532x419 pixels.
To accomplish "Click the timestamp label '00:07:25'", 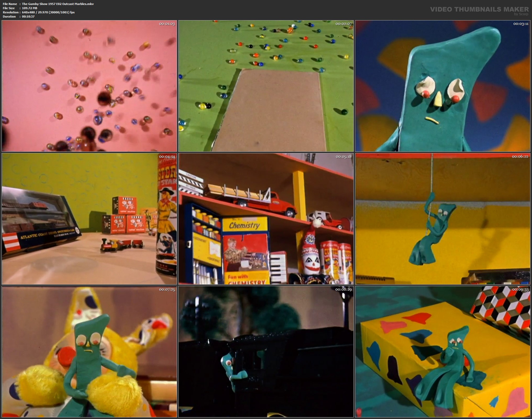I will (x=167, y=290).
